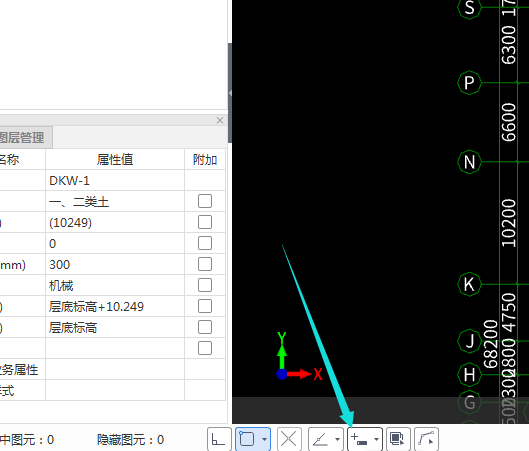Check the 附加 box for the 300 row
This screenshot has height=451, width=529.
[x=205, y=264]
